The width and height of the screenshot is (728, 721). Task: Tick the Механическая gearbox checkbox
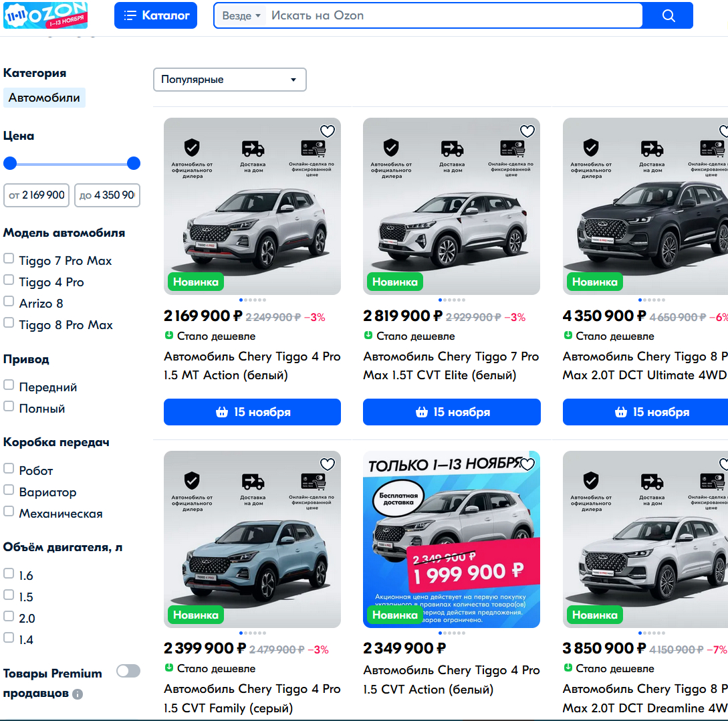[9, 512]
